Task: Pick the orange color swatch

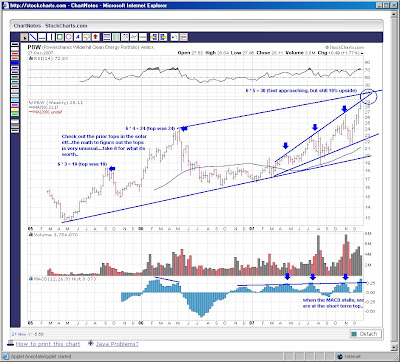Action: (x=15, y=58)
